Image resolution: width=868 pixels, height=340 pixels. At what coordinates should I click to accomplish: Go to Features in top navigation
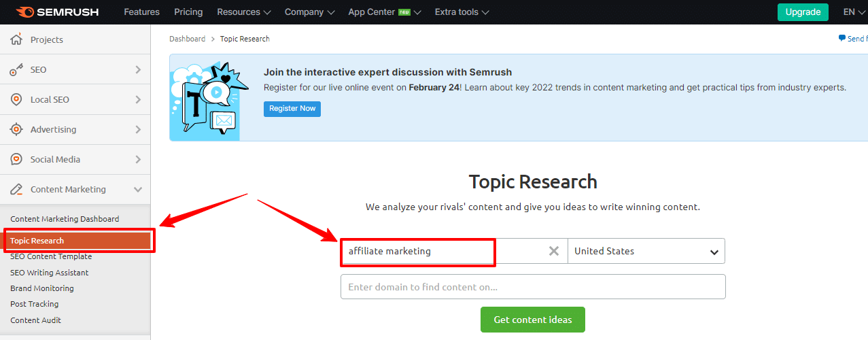(142, 12)
